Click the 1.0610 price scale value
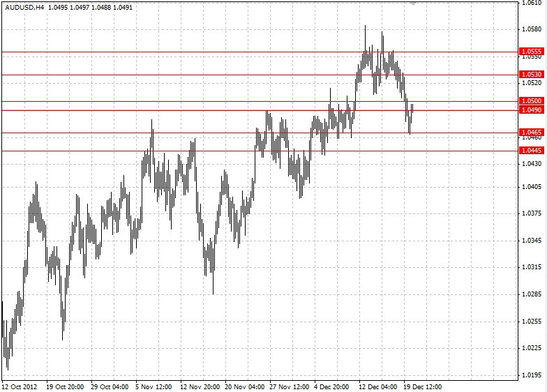The width and height of the screenshot is (547, 392). [x=532, y=3]
